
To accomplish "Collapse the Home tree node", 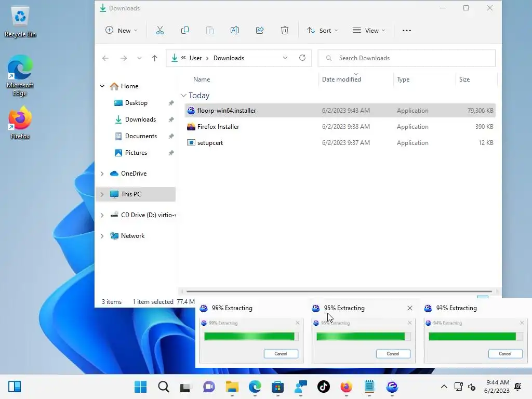I will (102, 86).
